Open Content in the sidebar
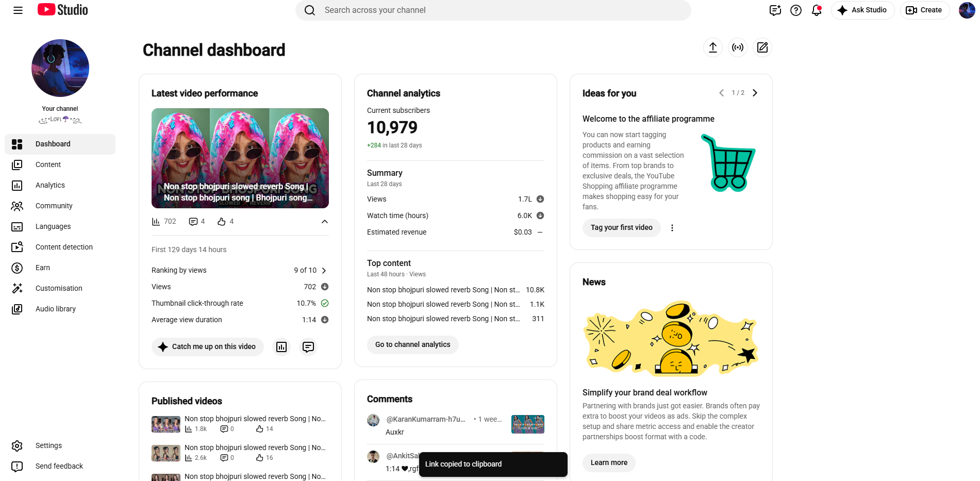The width and height of the screenshot is (980, 481). pyautogui.click(x=60, y=165)
